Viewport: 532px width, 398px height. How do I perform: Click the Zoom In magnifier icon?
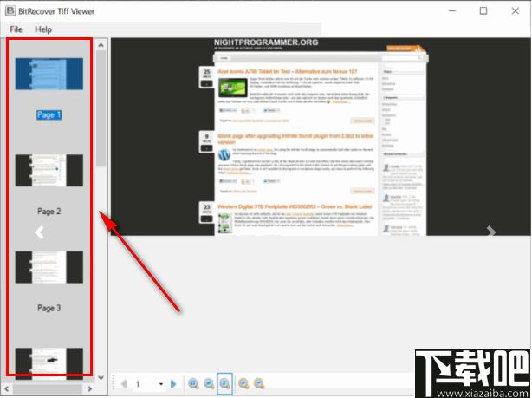coord(243,383)
